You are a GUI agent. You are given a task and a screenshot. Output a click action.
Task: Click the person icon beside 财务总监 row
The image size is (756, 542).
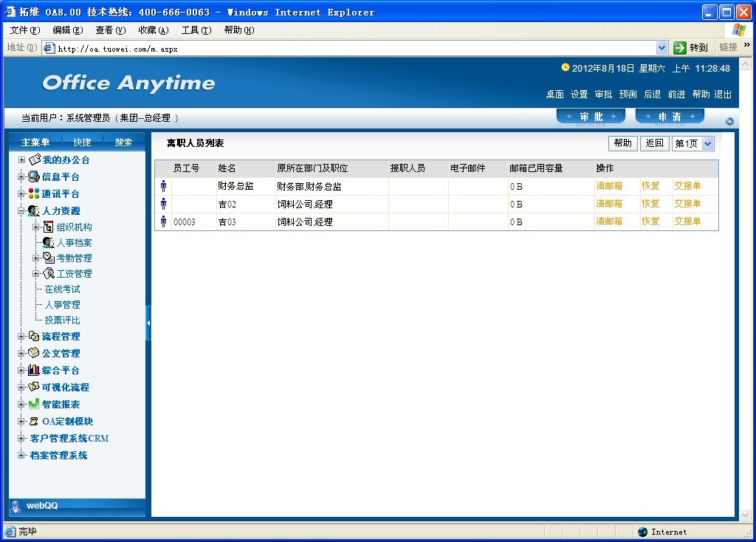coord(163,186)
